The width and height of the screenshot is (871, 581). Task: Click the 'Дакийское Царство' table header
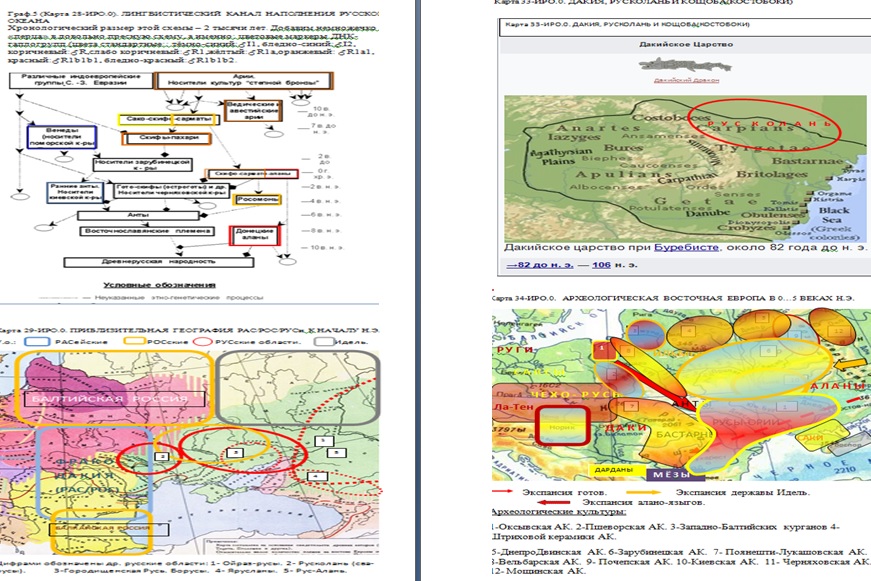pos(686,44)
